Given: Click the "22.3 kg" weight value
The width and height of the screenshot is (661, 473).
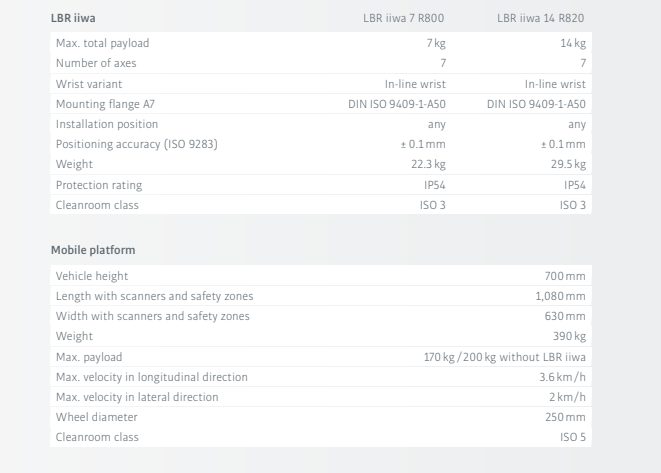Looking at the screenshot, I should pos(430,164).
